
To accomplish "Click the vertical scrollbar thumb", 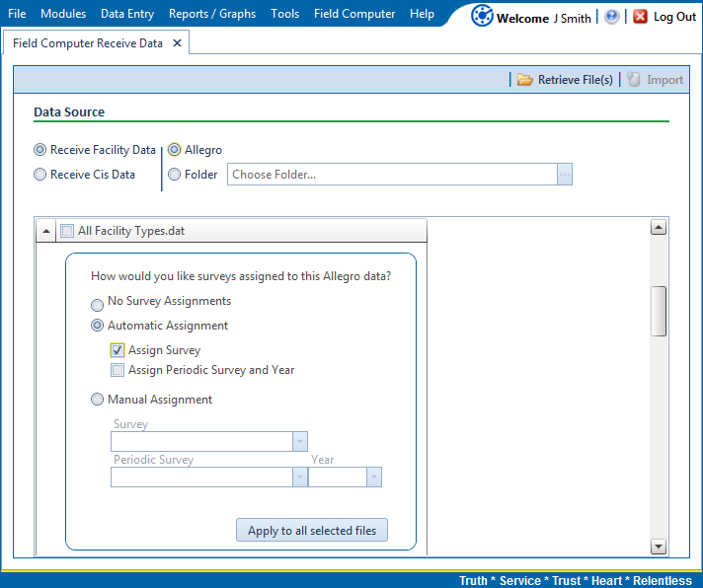I will point(659,311).
